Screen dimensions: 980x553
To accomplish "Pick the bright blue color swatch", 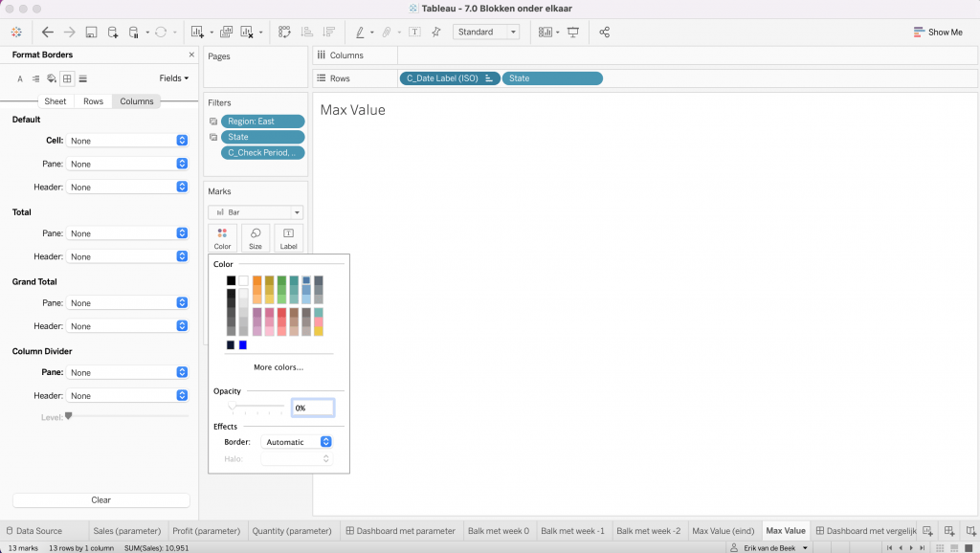I will [x=243, y=344].
